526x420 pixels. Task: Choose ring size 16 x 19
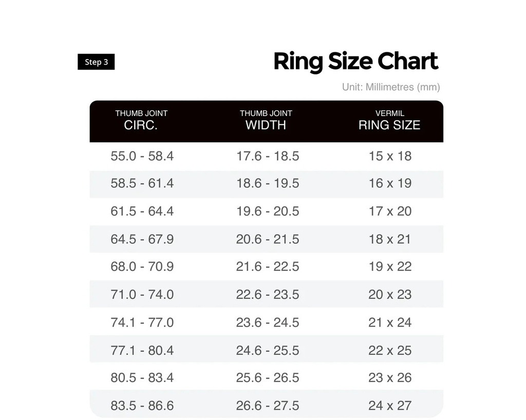[390, 183]
